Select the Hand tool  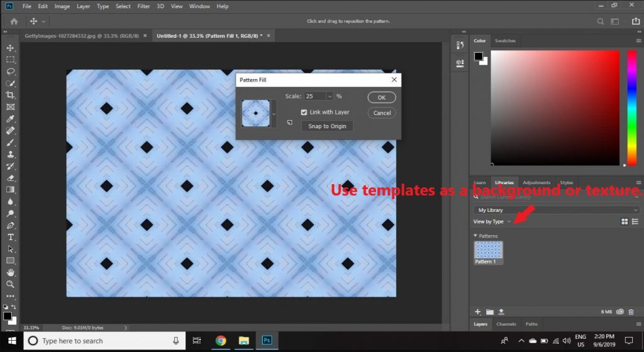[10, 272]
